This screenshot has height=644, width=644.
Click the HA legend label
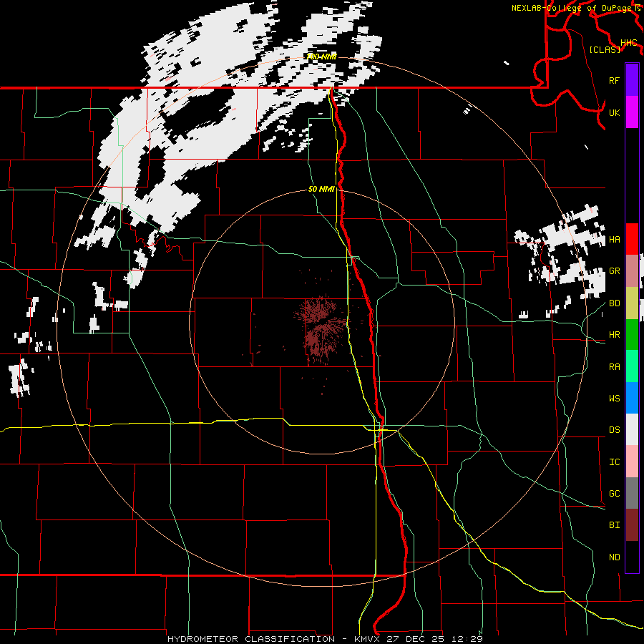pyautogui.click(x=615, y=239)
